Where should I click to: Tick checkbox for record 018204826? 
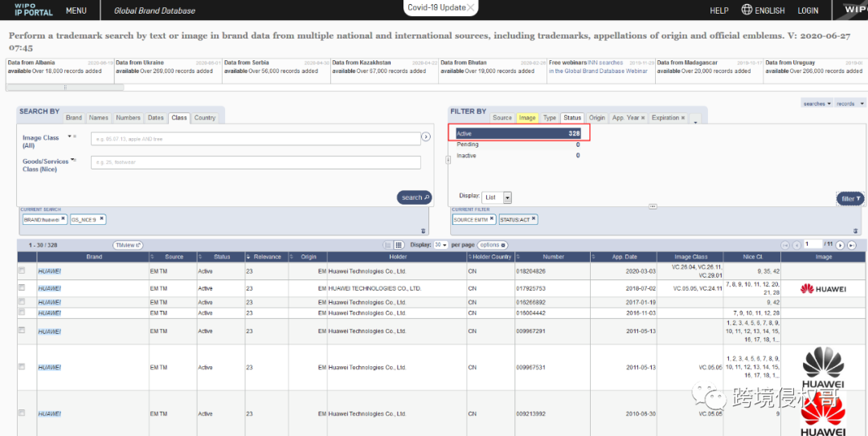pyautogui.click(x=22, y=271)
